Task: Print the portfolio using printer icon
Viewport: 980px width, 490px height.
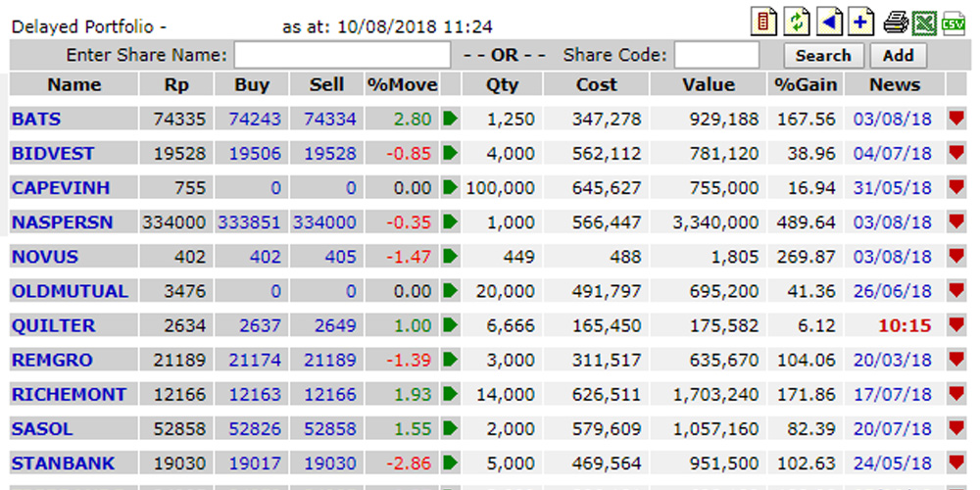Action: point(896,22)
